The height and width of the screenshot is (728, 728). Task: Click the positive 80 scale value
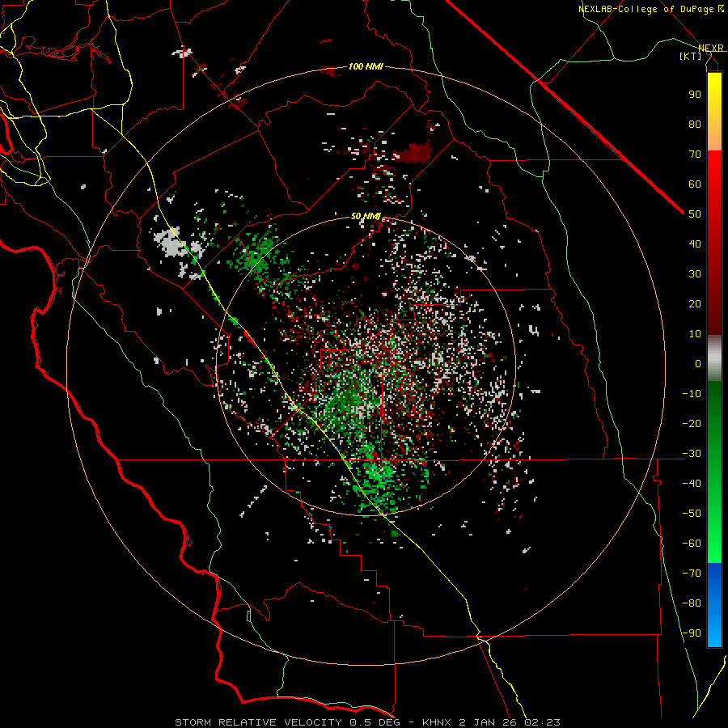coord(695,124)
